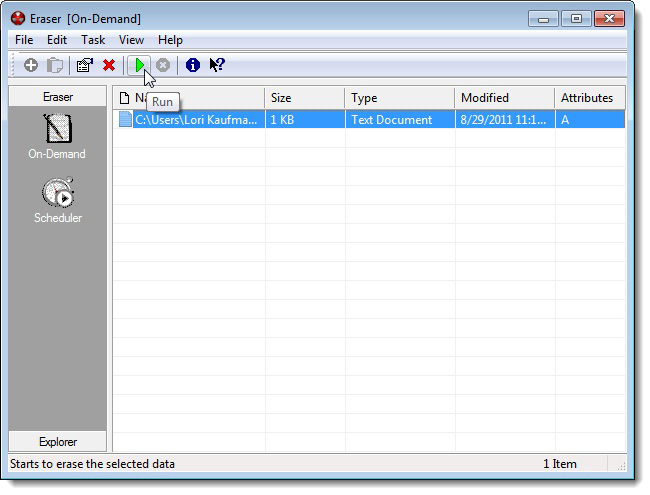The height and width of the screenshot is (495, 650).
Task: Click the 8/29/2011 modified date cell
Action: [505, 119]
